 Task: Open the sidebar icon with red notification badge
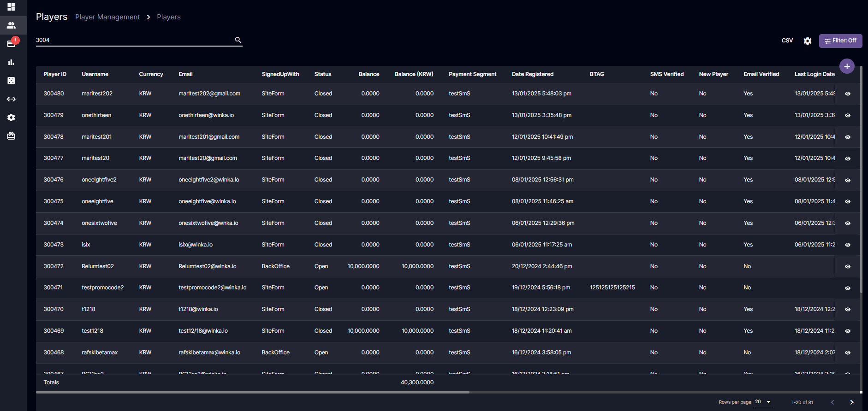[11, 44]
